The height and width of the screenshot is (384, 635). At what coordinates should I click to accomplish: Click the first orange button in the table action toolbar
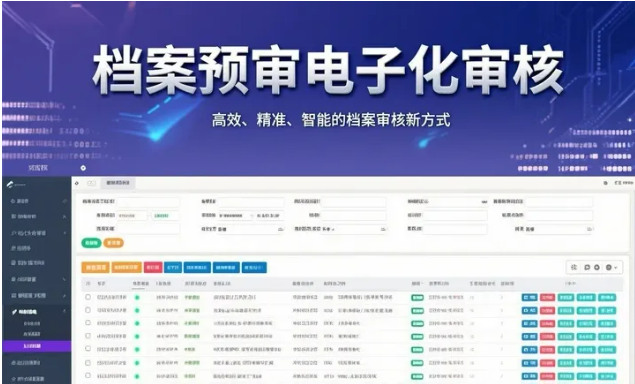point(96,267)
